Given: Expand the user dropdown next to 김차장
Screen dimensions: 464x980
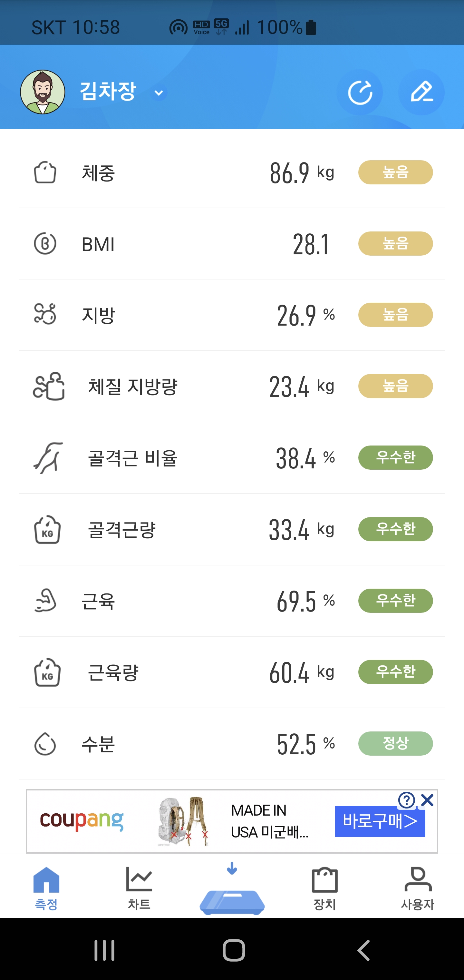Looking at the screenshot, I should [x=159, y=93].
